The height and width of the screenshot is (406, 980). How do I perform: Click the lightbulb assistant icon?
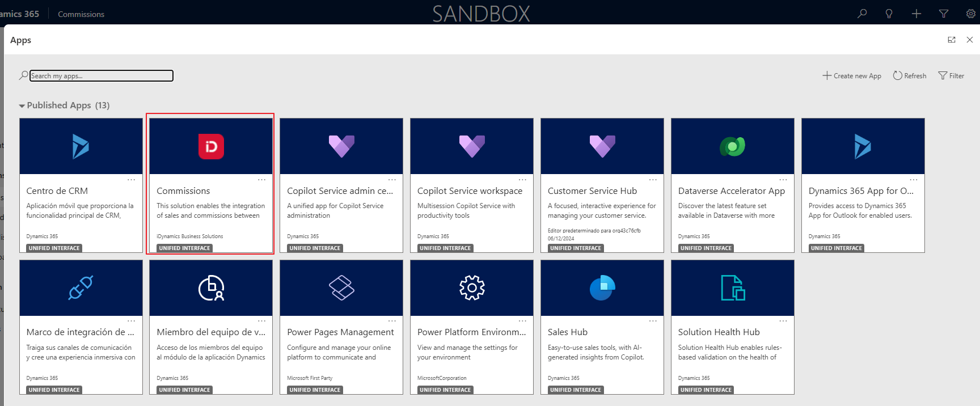pos(889,13)
